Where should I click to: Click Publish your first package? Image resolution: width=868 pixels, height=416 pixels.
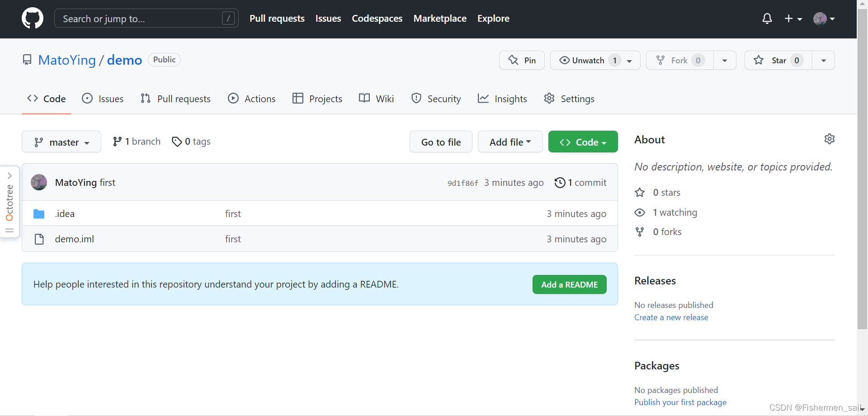click(x=680, y=402)
